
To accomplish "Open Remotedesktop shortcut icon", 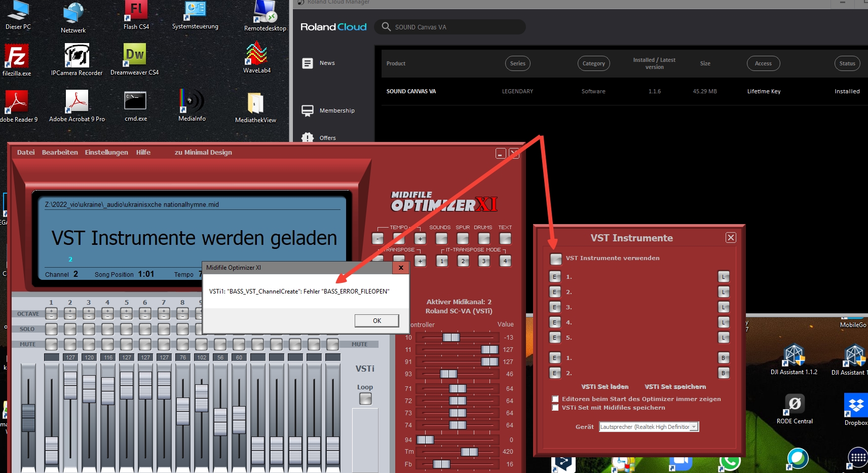I will pyautogui.click(x=265, y=16).
